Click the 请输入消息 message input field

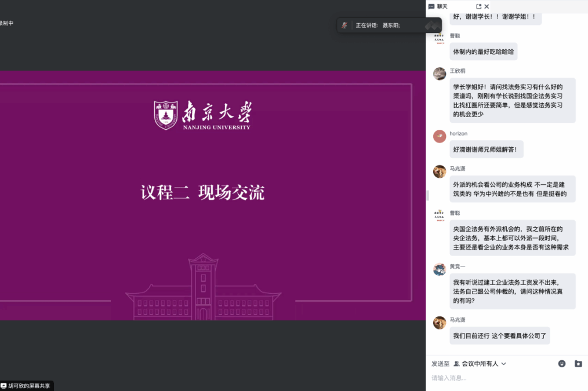pyautogui.click(x=504, y=378)
